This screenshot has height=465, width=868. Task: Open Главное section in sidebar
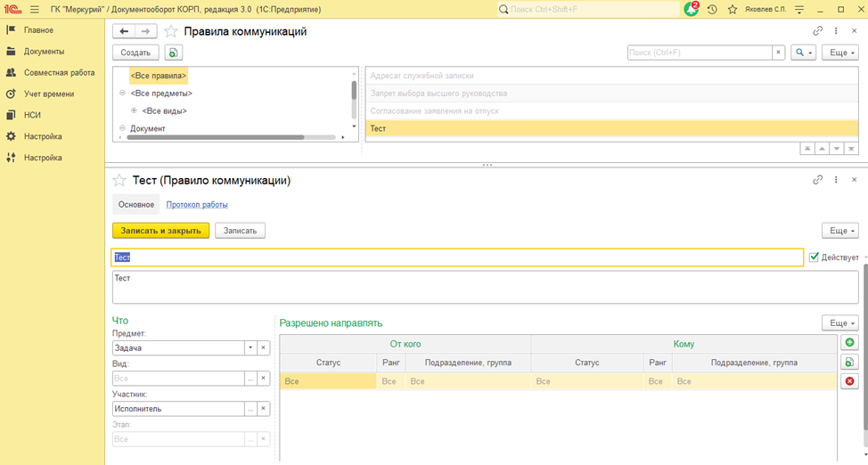(x=38, y=30)
